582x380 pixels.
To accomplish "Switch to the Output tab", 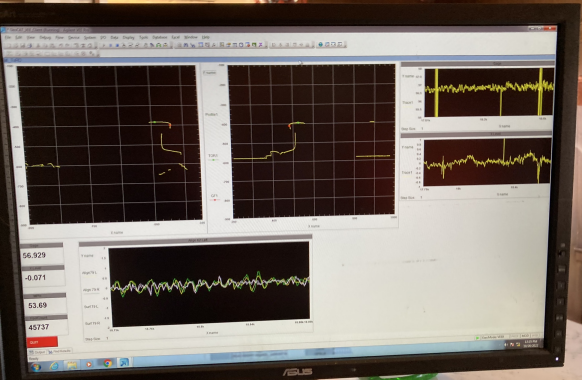I will point(38,352).
